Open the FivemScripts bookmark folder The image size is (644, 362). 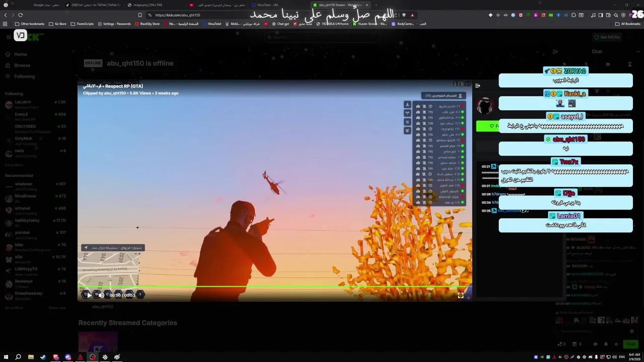coord(82,24)
